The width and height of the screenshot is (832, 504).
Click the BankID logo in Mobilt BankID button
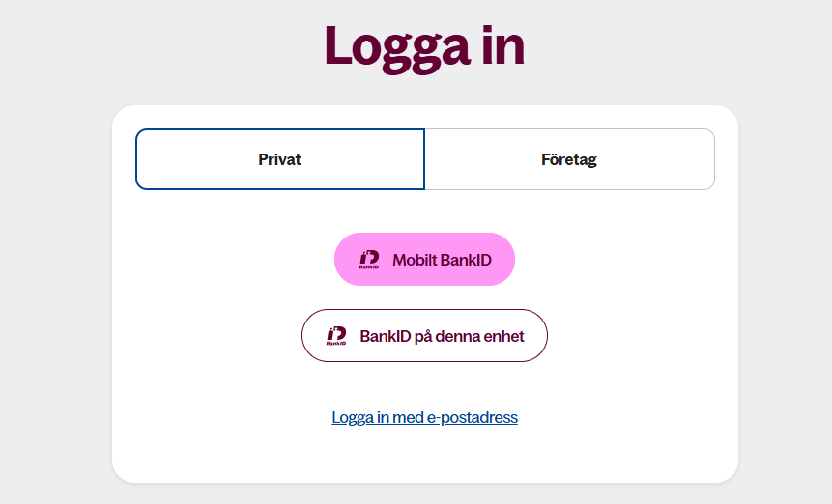(369, 260)
